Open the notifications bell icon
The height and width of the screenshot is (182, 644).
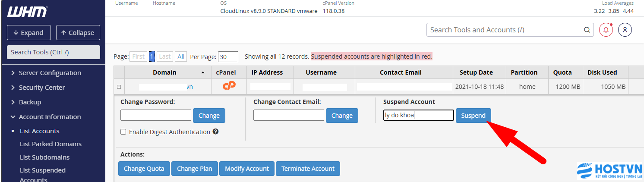tap(606, 30)
